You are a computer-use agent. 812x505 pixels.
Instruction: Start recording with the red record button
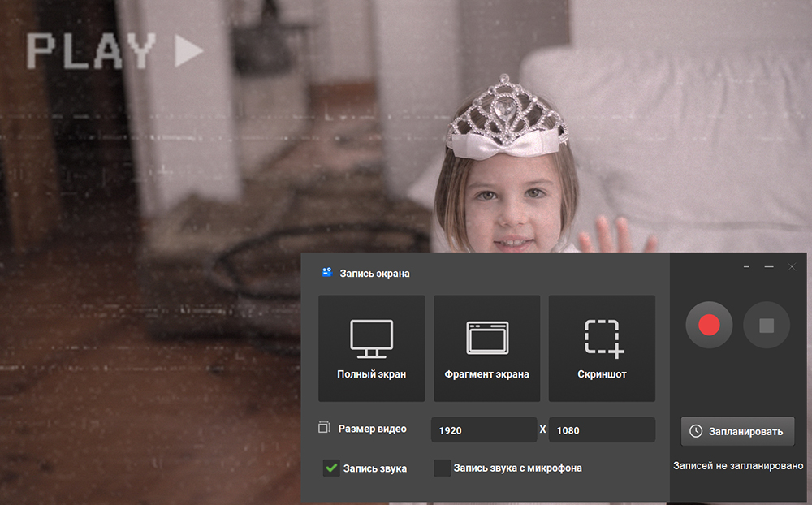(709, 326)
